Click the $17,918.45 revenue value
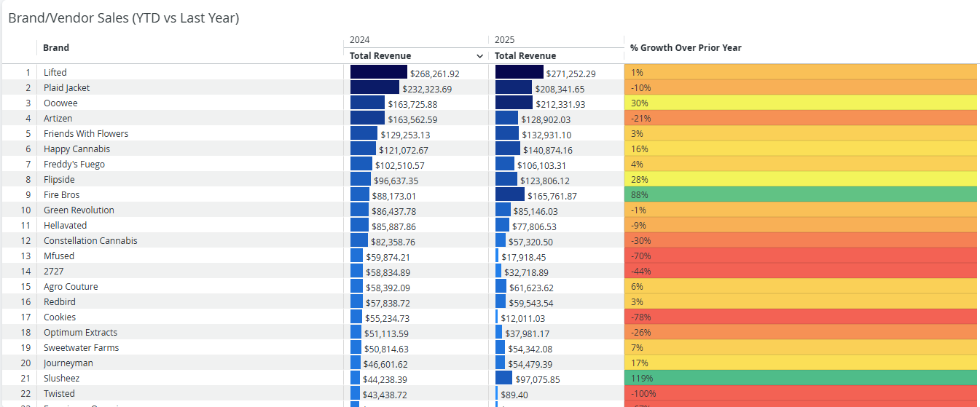980x407 pixels. 524,257
